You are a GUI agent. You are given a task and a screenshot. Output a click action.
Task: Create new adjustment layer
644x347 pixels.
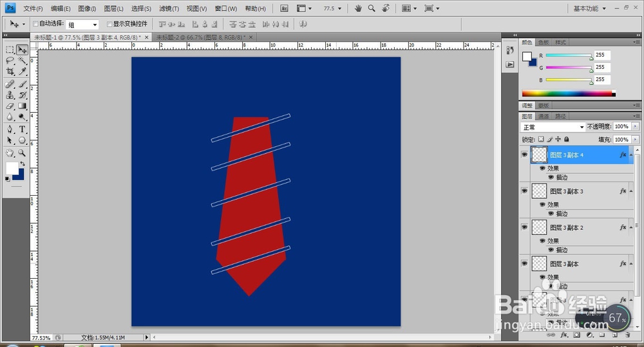(x=590, y=335)
